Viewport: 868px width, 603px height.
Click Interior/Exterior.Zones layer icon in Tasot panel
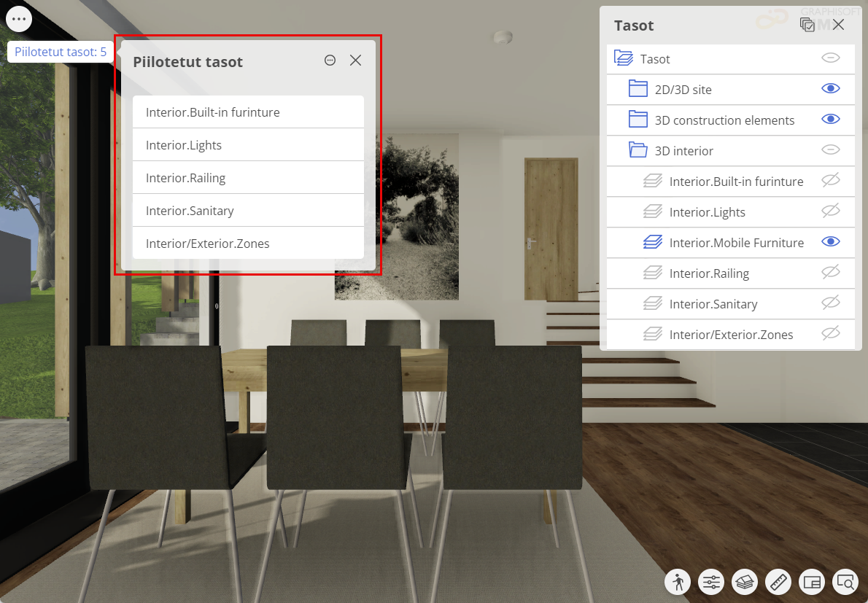tap(653, 334)
